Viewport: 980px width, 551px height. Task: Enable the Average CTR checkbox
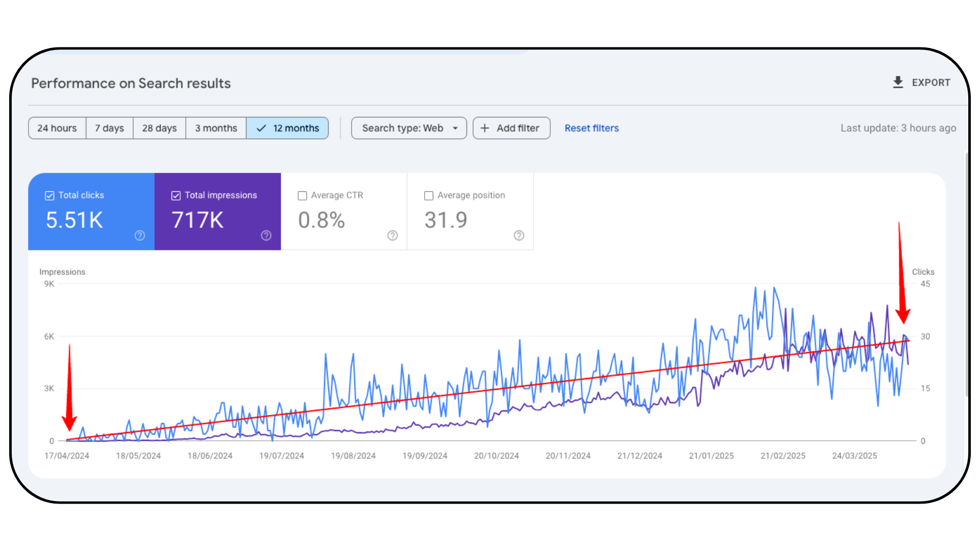click(x=302, y=195)
